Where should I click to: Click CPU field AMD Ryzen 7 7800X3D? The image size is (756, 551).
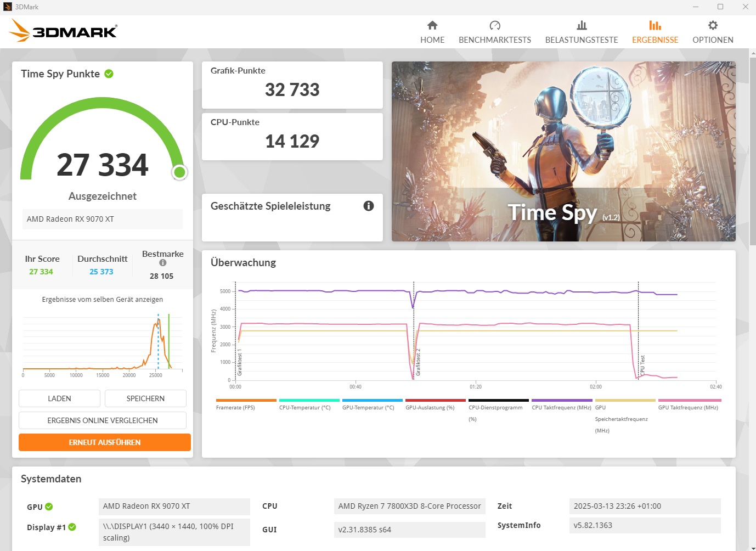[x=410, y=506]
